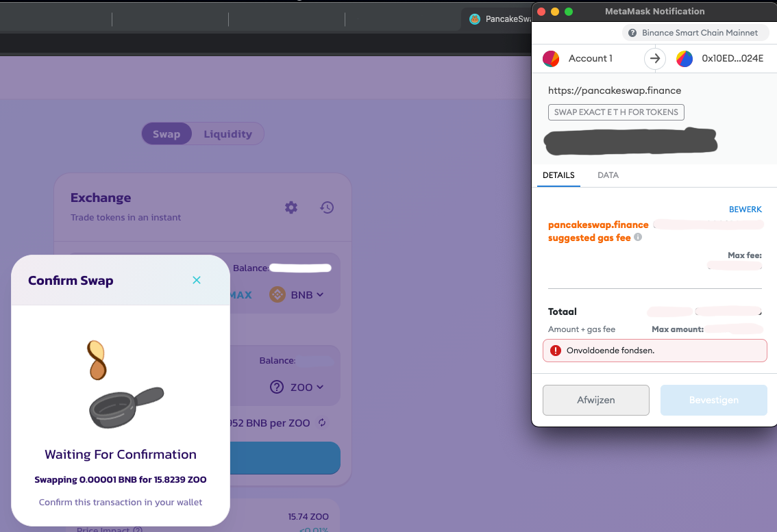Switch to the Swap tab
This screenshot has height=532, width=777.
click(x=166, y=134)
